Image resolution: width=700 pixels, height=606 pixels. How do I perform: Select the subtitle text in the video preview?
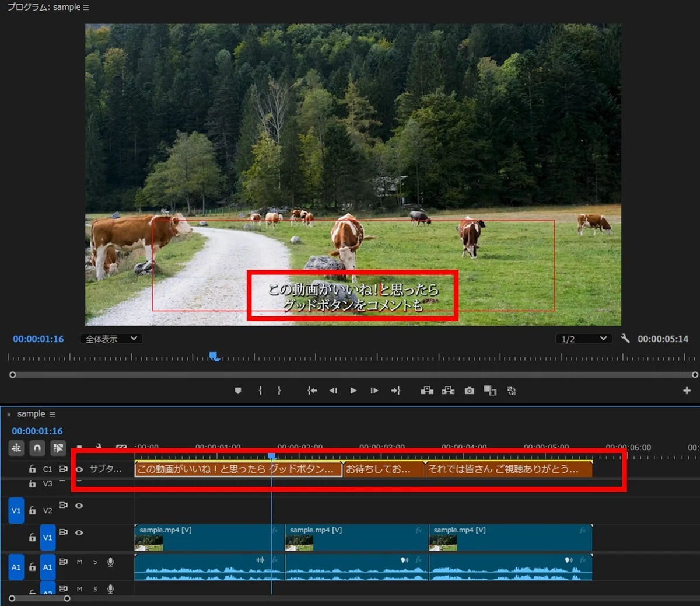353,297
